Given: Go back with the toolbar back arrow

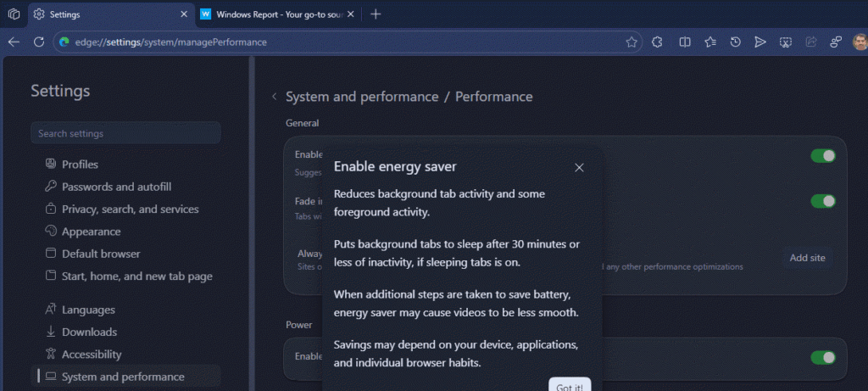Looking at the screenshot, I should [14, 42].
